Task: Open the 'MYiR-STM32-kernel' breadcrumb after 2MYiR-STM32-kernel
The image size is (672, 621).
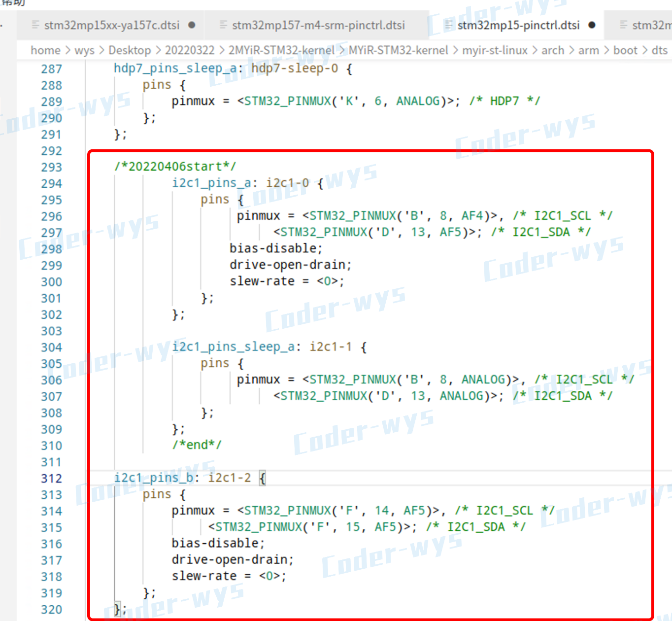Action: pyautogui.click(x=399, y=50)
